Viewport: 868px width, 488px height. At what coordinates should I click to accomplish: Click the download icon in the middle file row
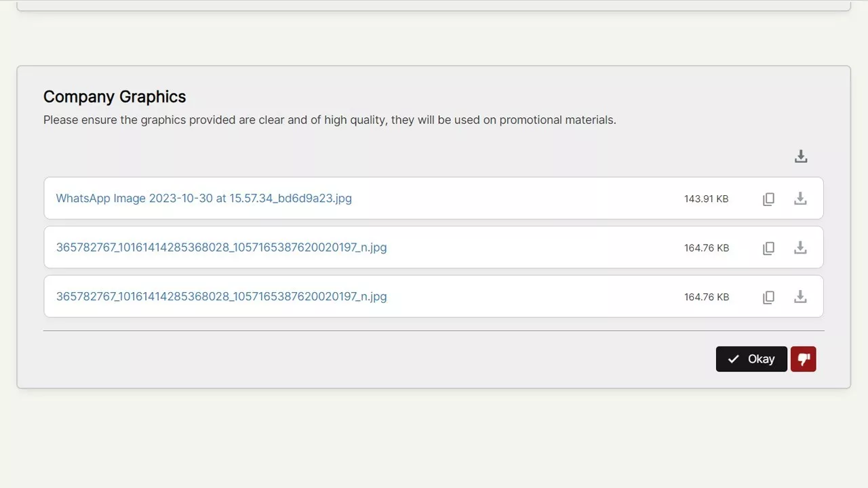[800, 247]
